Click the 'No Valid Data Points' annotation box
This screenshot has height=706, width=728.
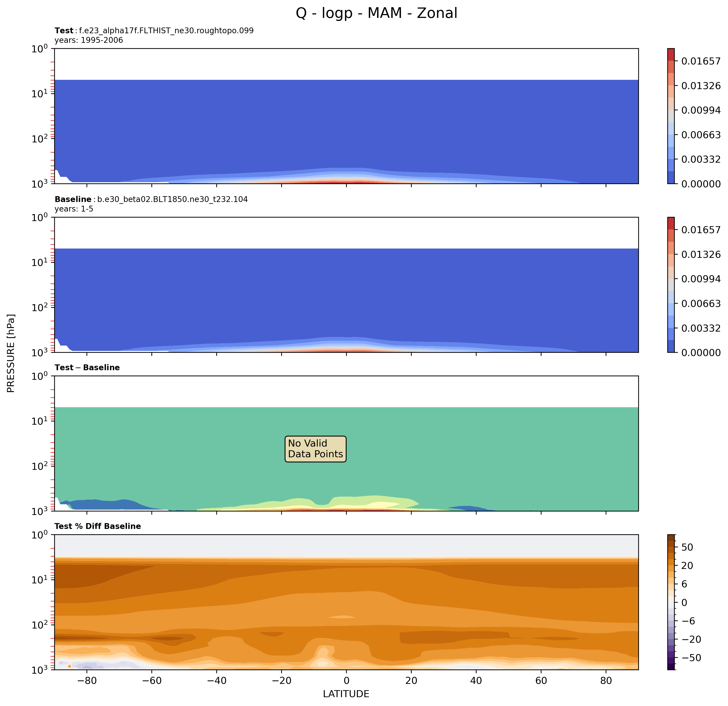click(x=315, y=449)
